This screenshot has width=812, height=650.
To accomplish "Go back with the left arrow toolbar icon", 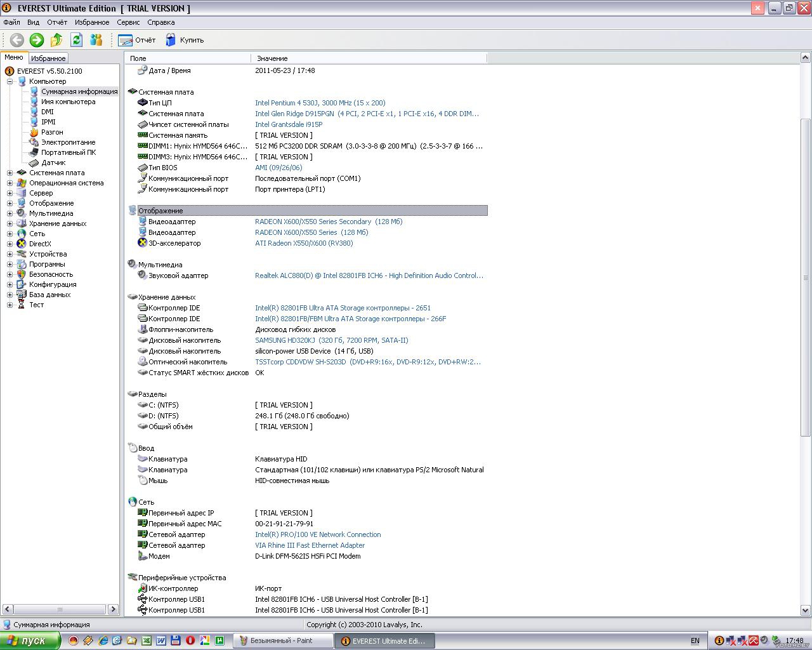I will (x=17, y=40).
